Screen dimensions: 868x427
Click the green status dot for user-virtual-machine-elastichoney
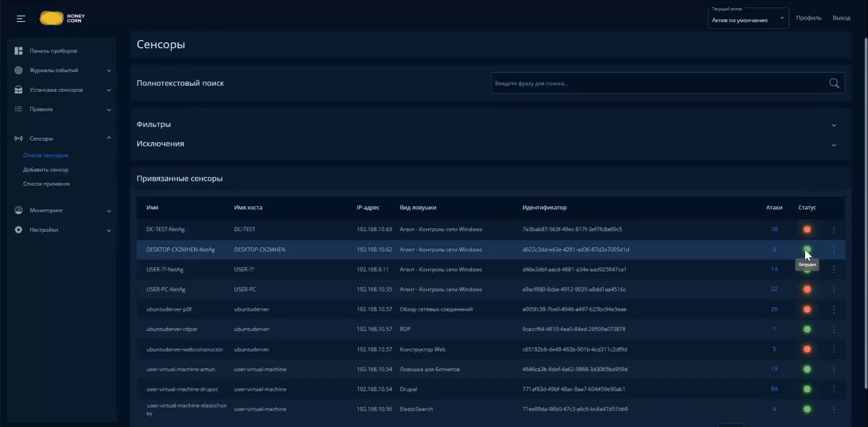(807, 409)
